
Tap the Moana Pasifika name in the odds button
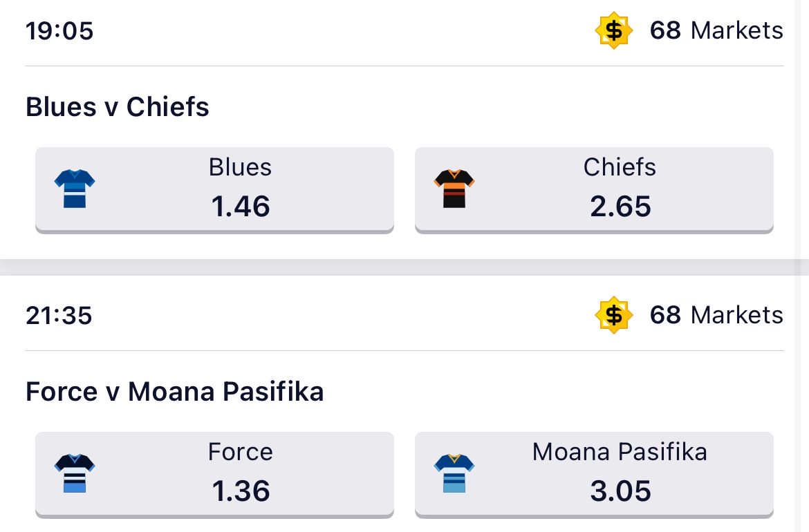click(620, 453)
